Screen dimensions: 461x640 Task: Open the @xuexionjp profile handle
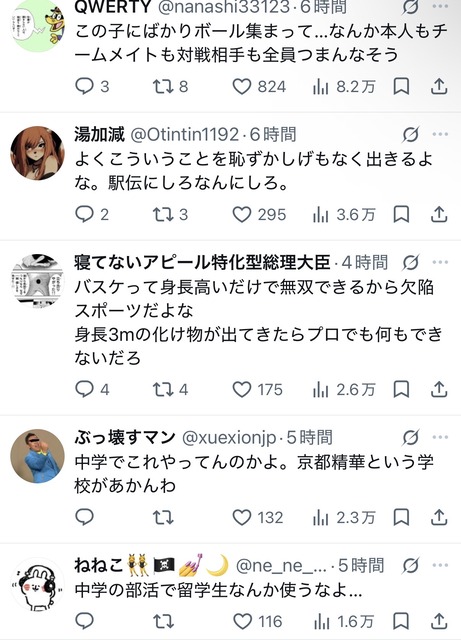pos(229,438)
